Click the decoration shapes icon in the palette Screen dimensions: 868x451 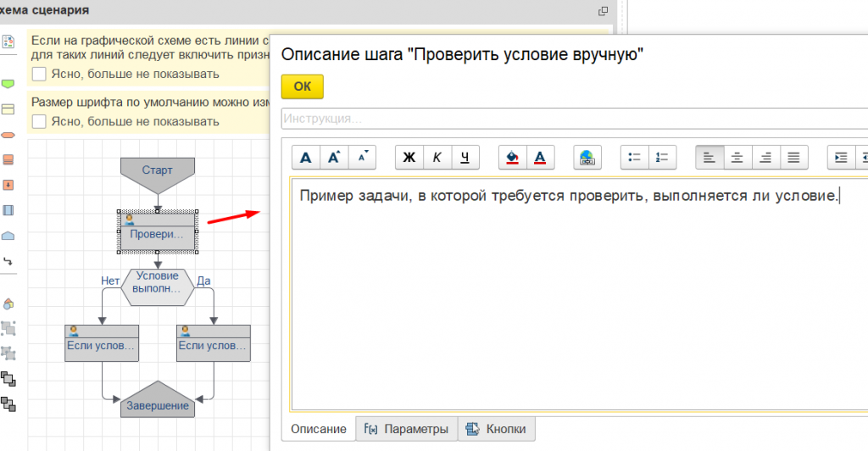pos(8,303)
